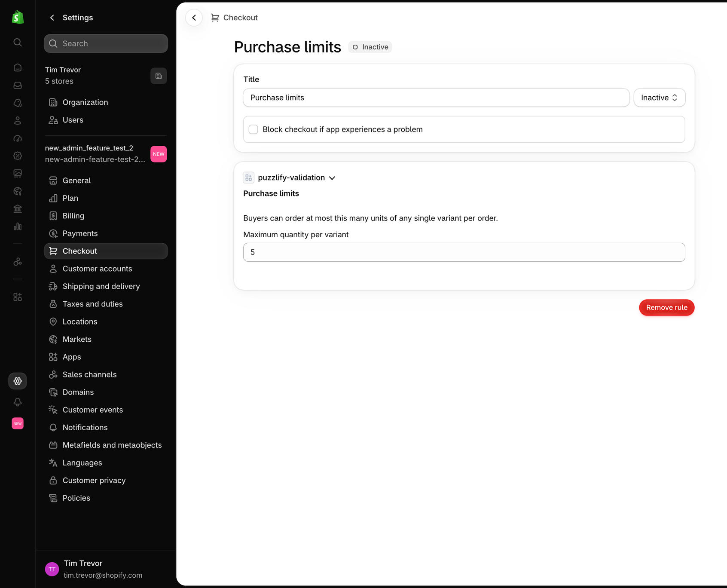Click the back arrow next to Checkout breadcrumb
Image resolution: width=727 pixels, height=588 pixels.
pyautogui.click(x=194, y=18)
